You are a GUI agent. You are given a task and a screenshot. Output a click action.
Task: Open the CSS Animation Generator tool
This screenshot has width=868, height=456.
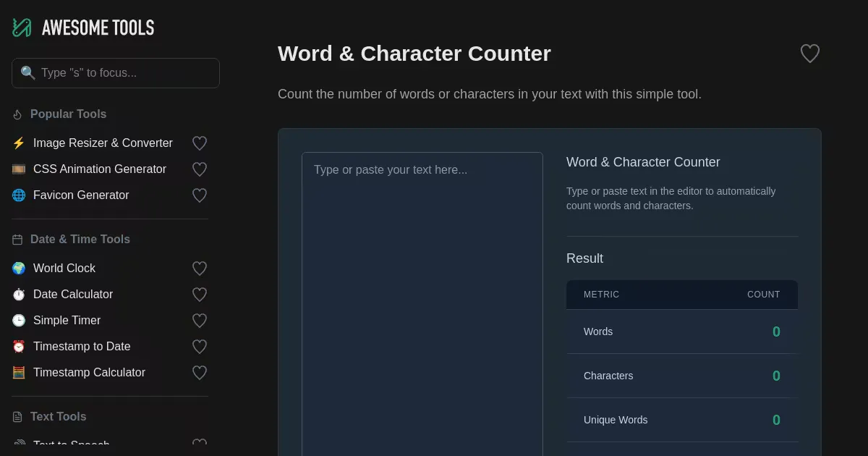[100, 169]
